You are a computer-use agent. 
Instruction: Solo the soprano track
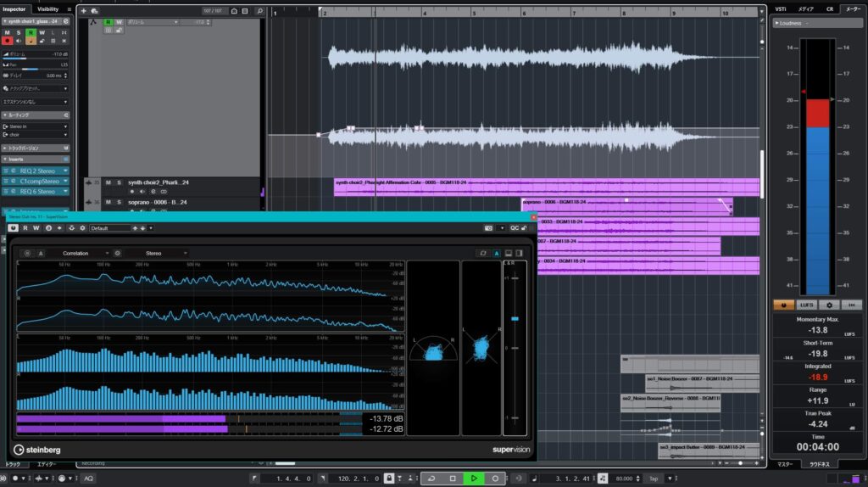coord(119,202)
